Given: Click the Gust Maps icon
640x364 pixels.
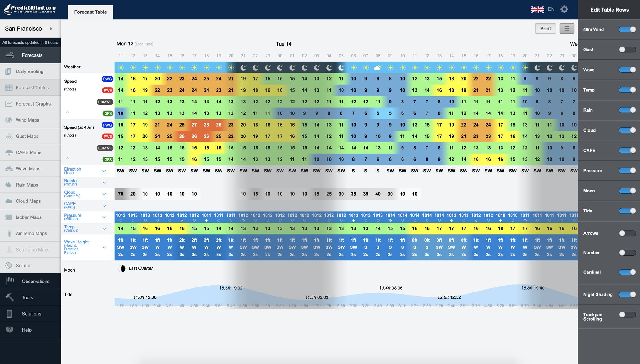Looking at the screenshot, I should [x=9, y=136].
